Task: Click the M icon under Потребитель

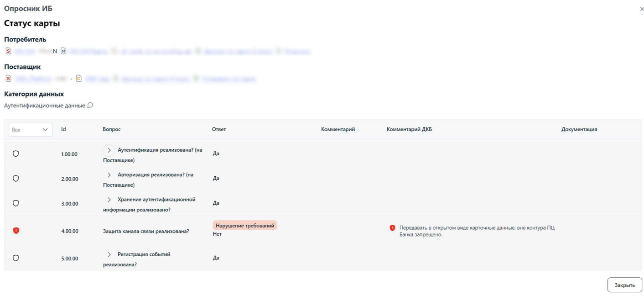Action: (63, 51)
